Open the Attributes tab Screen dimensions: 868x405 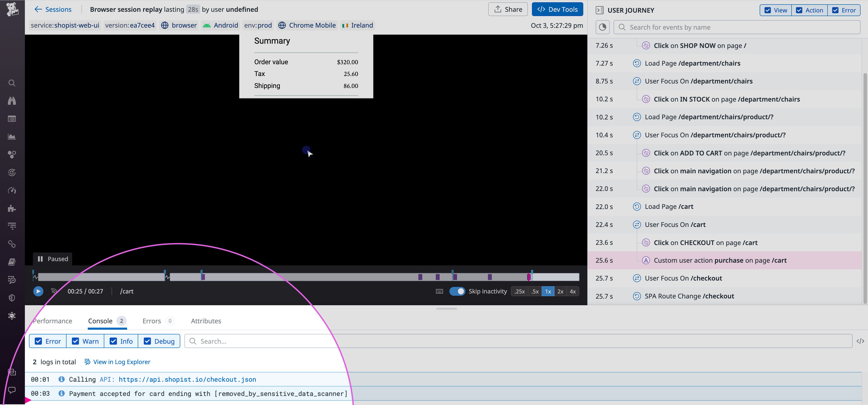coord(206,321)
